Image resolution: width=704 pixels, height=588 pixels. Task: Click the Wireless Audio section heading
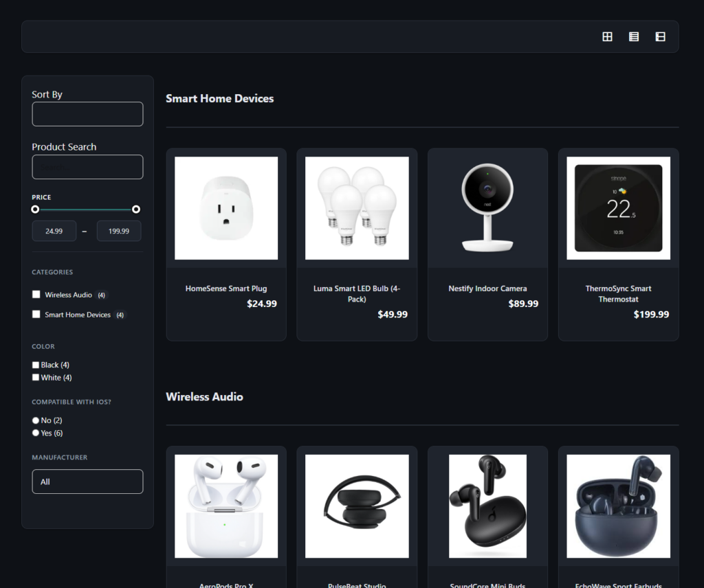pyautogui.click(x=204, y=397)
